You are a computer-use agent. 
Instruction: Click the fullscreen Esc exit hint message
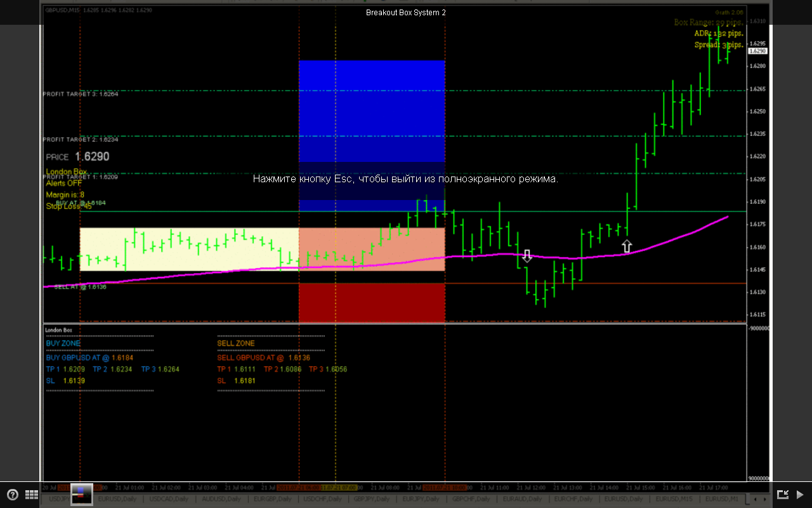click(405, 179)
